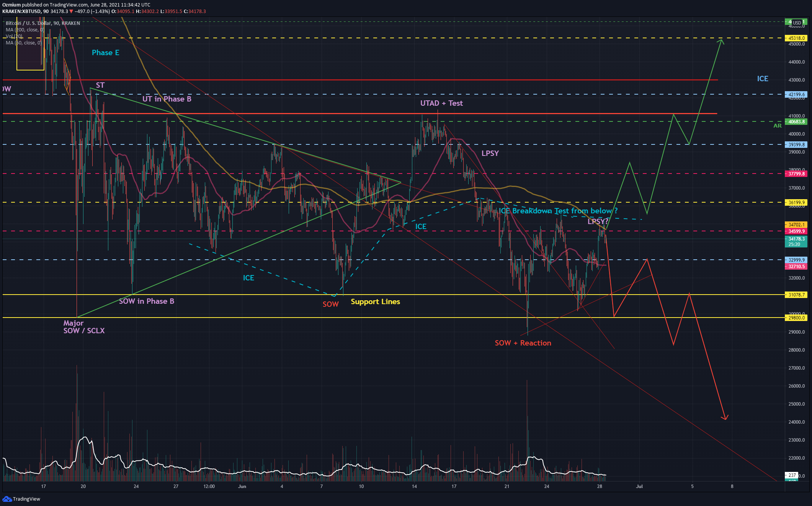812x506 pixels.
Task: Click the 44000.0 price scale tick
Action: 796,62
